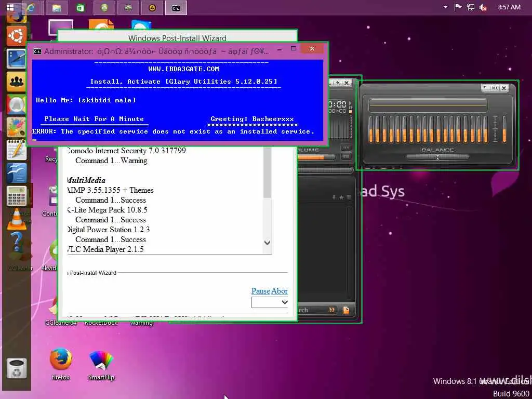Launch VLC cone icon in the dock
The height and width of the screenshot is (399, 532).
[16, 219]
